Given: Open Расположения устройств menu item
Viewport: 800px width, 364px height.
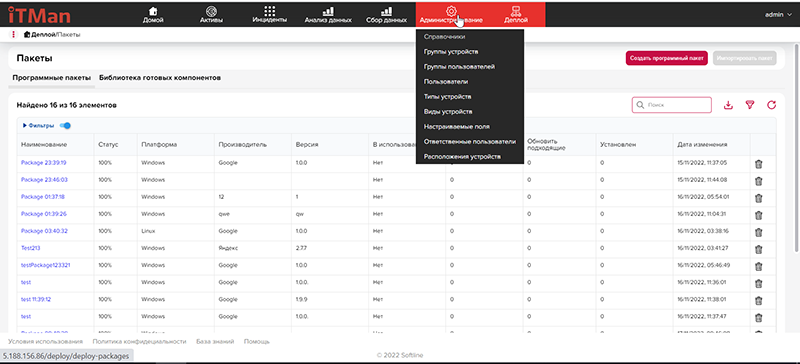Looking at the screenshot, I should (x=462, y=156).
